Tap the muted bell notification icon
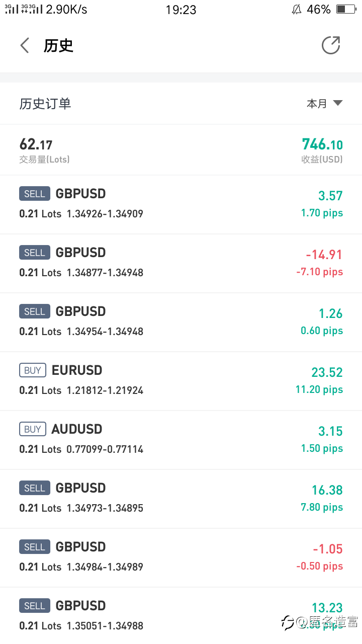362x644 pixels. pyautogui.click(x=297, y=9)
